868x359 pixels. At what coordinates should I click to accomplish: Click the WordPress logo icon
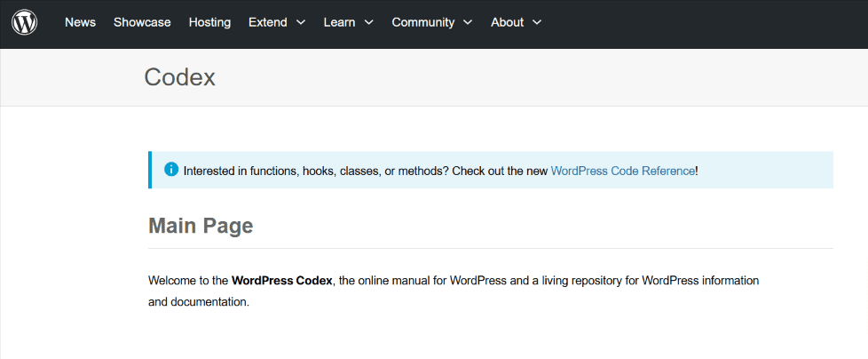coord(24,23)
